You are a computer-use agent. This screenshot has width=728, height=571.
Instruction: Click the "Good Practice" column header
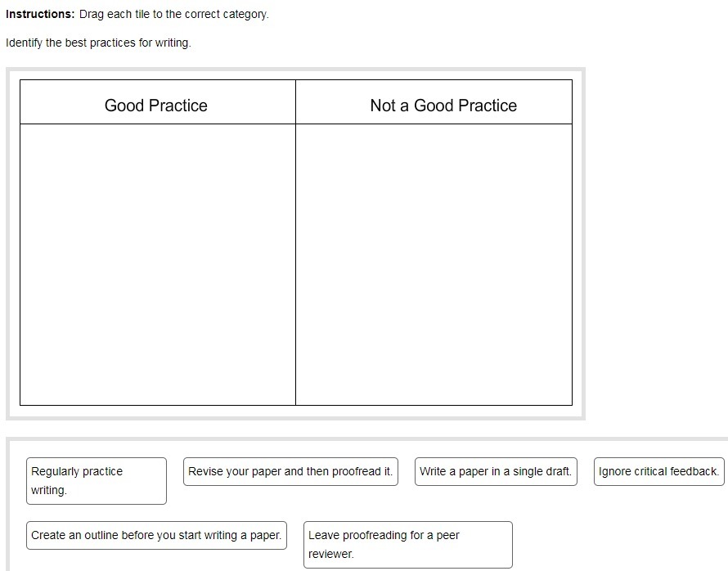click(x=156, y=106)
